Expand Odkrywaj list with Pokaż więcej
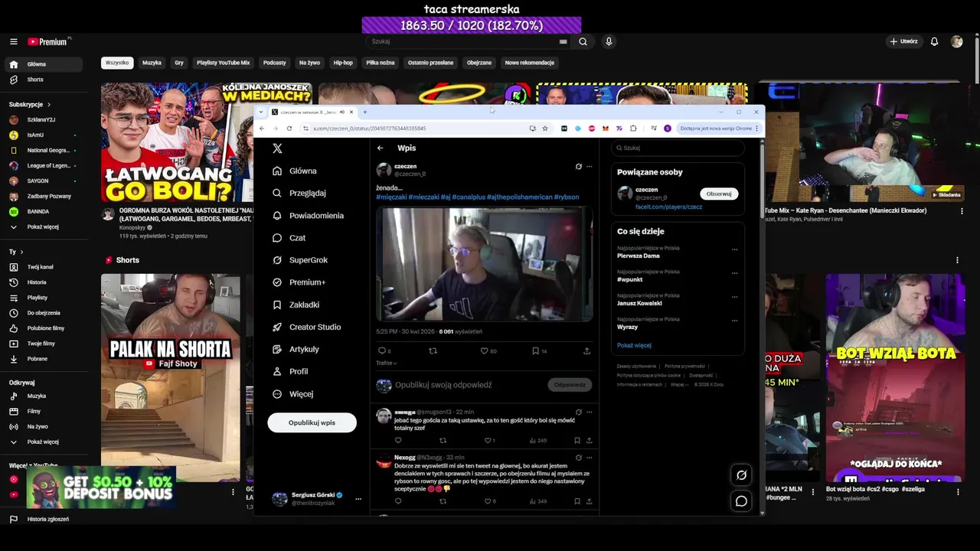 pyautogui.click(x=44, y=442)
